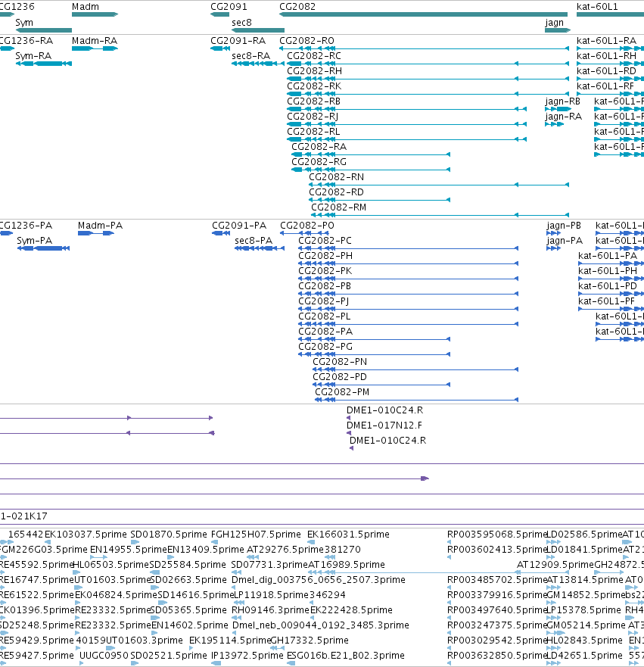Click the CG2082-RN transcript label
The width and height of the screenshot is (644, 667).
tap(337, 177)
